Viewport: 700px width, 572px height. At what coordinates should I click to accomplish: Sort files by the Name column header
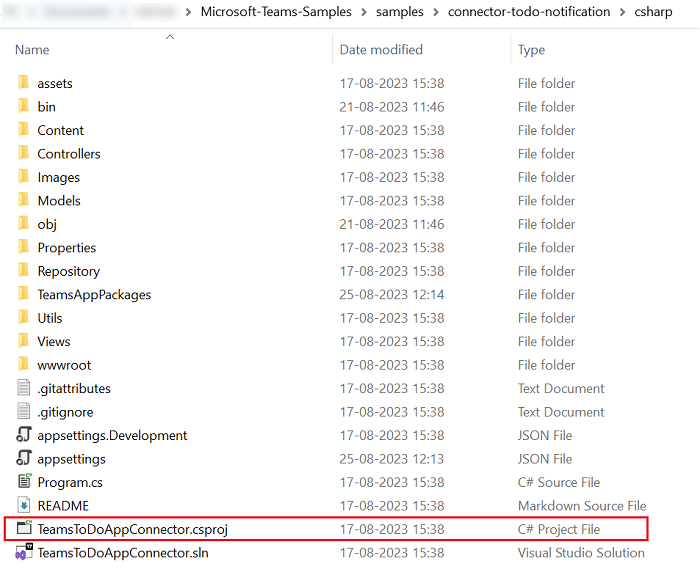(32, 50)
